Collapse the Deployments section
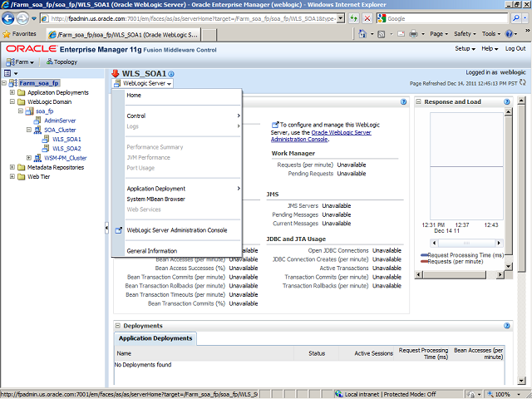 tap(117, 326)
